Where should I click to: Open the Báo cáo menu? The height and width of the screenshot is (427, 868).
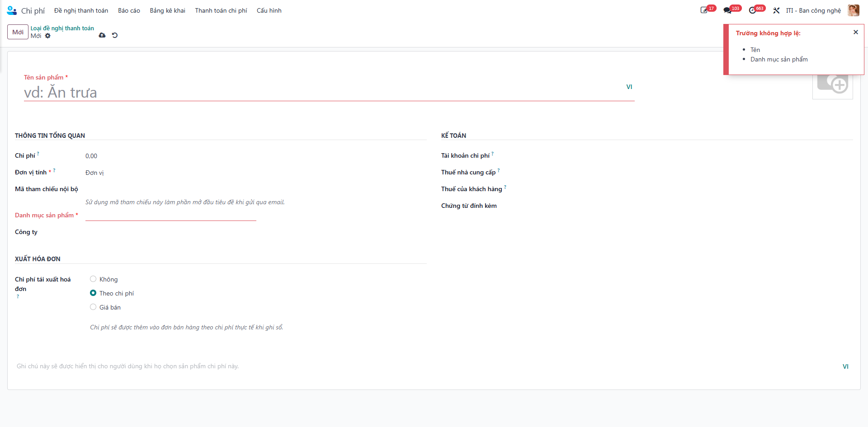(129, 10)
